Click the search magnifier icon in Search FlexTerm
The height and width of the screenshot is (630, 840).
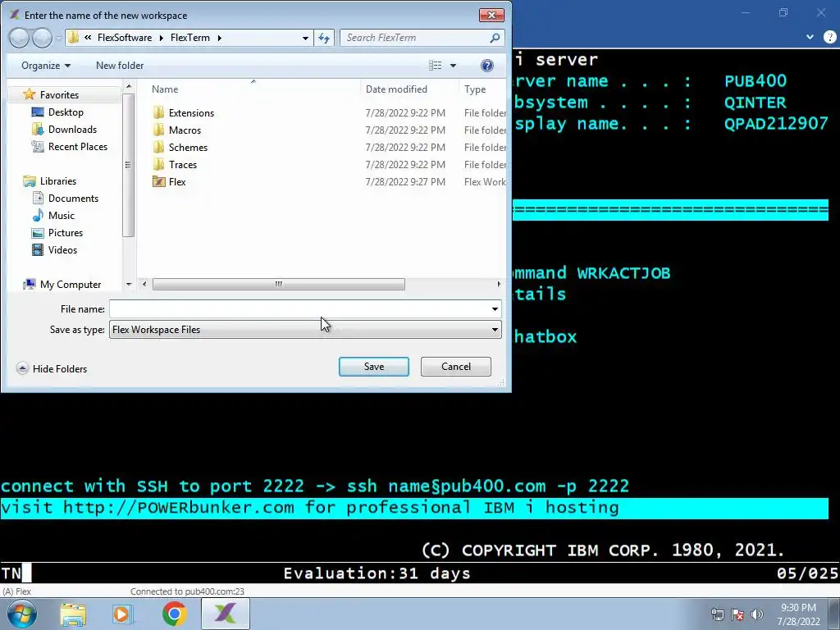[495, 38]
